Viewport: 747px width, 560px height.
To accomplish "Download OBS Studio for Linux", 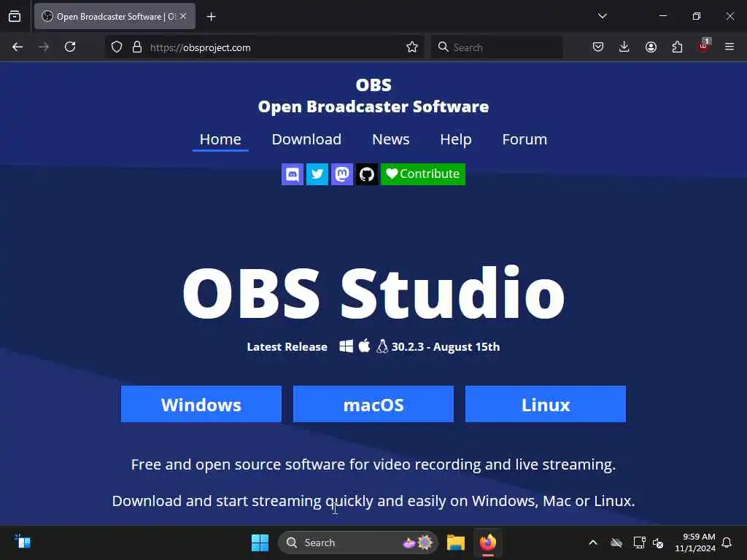I will point(546,404).
